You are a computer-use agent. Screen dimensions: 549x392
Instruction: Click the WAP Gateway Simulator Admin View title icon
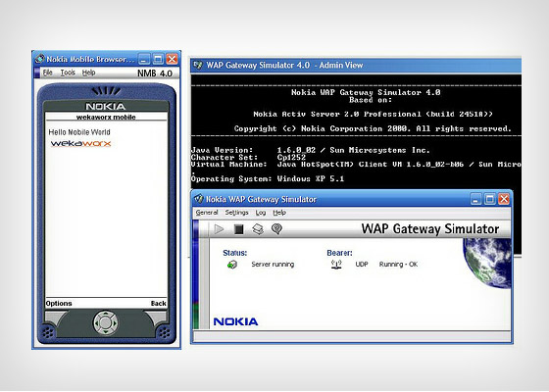coord(198,65)
